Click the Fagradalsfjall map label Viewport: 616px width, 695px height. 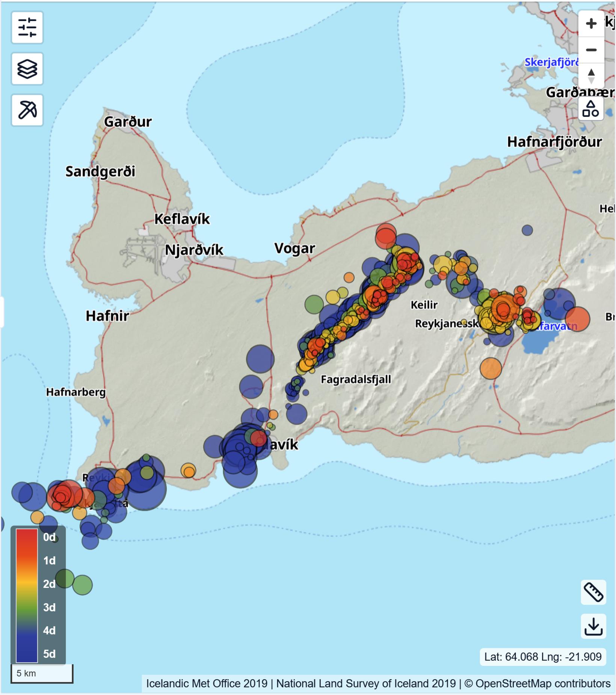(356, 380)
